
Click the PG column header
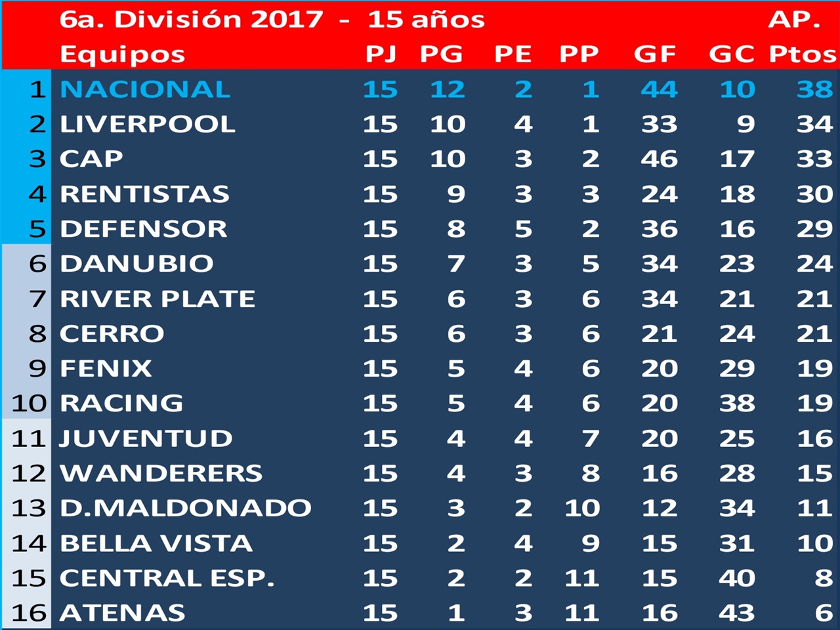(x=441, y=54)
